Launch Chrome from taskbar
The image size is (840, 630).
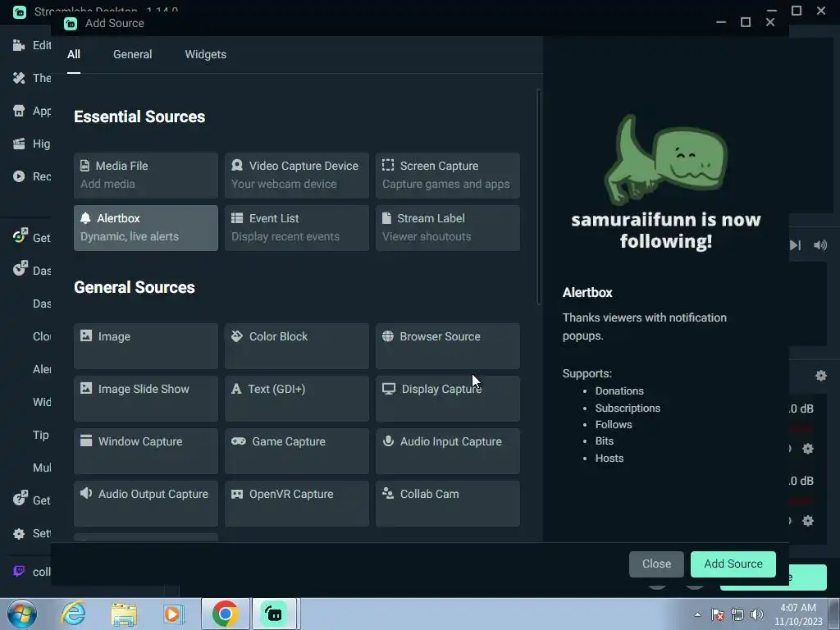[225, 614]
